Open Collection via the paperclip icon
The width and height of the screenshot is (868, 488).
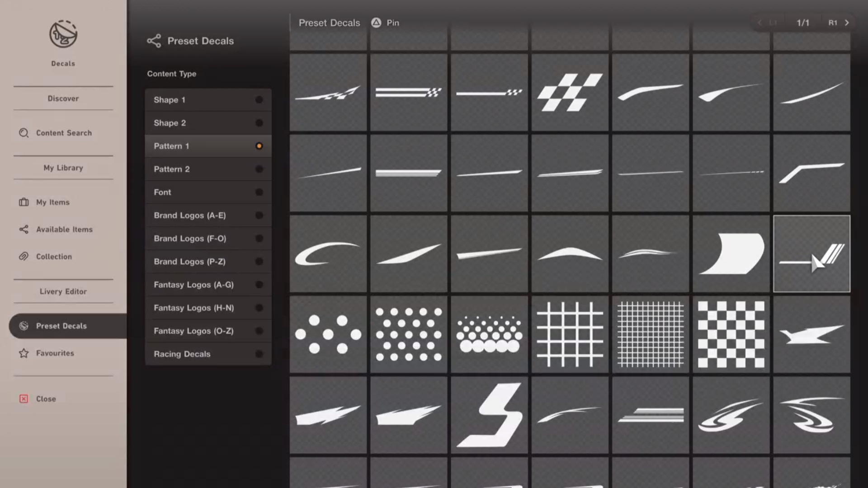click(24, 257)
